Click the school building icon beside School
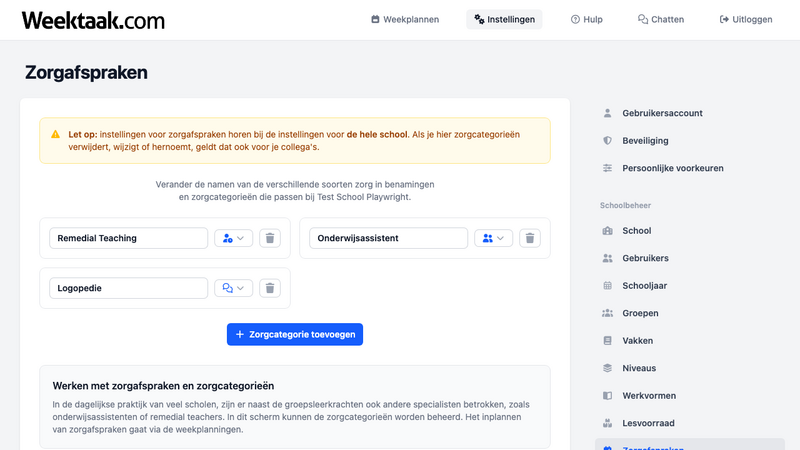800x450 pixels. pyautogui.click(x=607, y=231)
